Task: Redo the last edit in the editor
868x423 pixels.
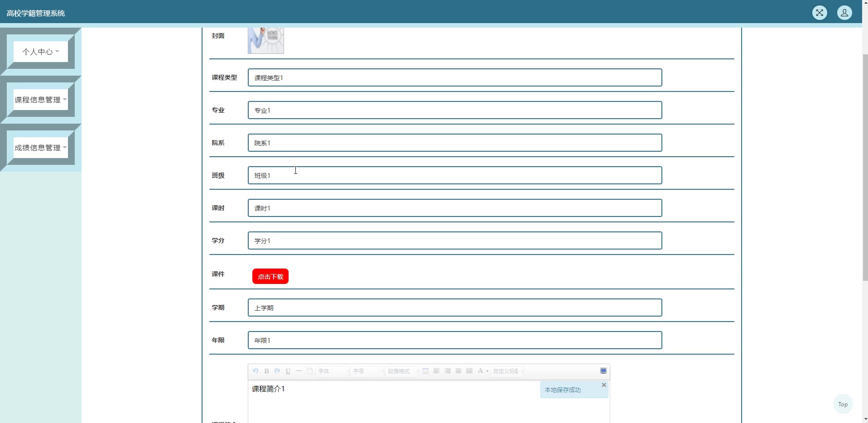Action: (x=277, y=371)
